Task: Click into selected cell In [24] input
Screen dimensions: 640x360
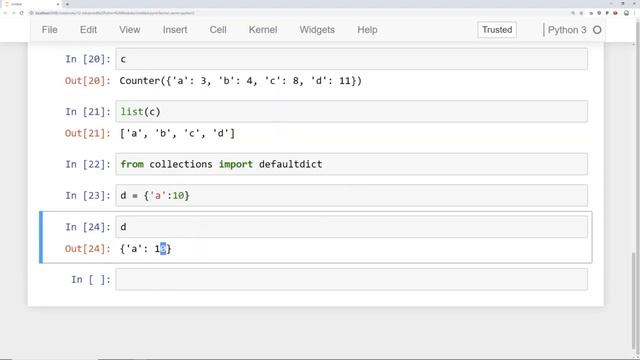Action: [351, 227]
